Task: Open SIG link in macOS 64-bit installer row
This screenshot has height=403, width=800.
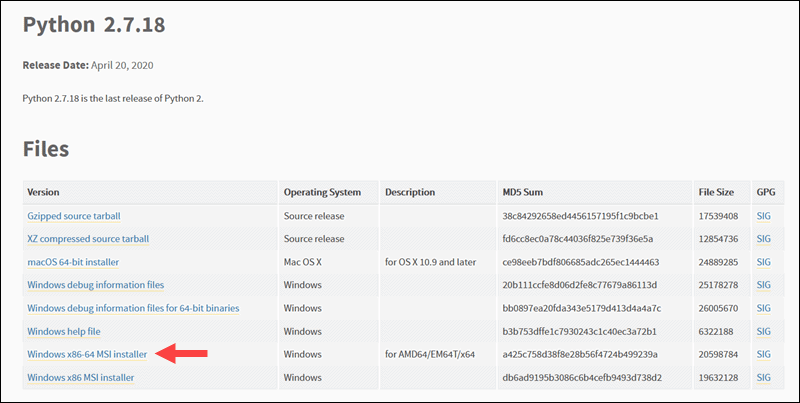Action: [x=764, y=262]
